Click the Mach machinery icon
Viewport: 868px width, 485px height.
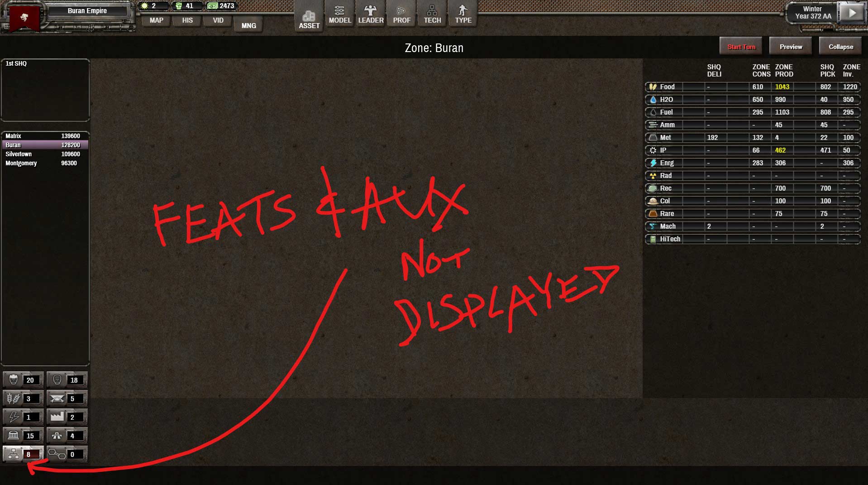653,226
